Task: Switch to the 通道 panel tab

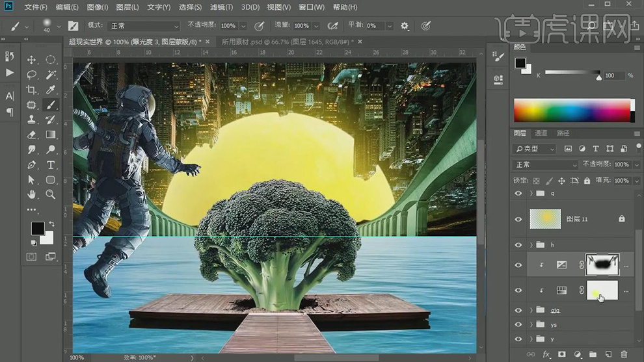Action: tap(541, 133)
